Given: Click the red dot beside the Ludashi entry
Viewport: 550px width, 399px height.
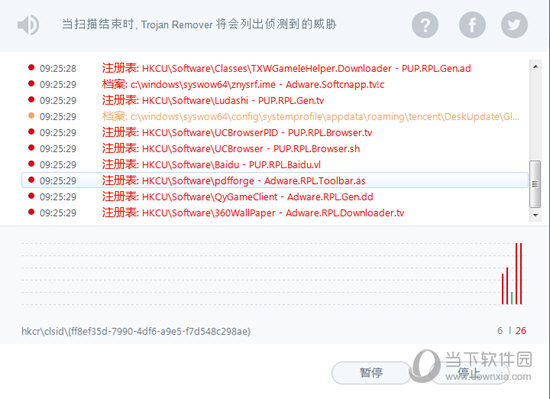Looking at the screenshot, I should pos(31,100).
